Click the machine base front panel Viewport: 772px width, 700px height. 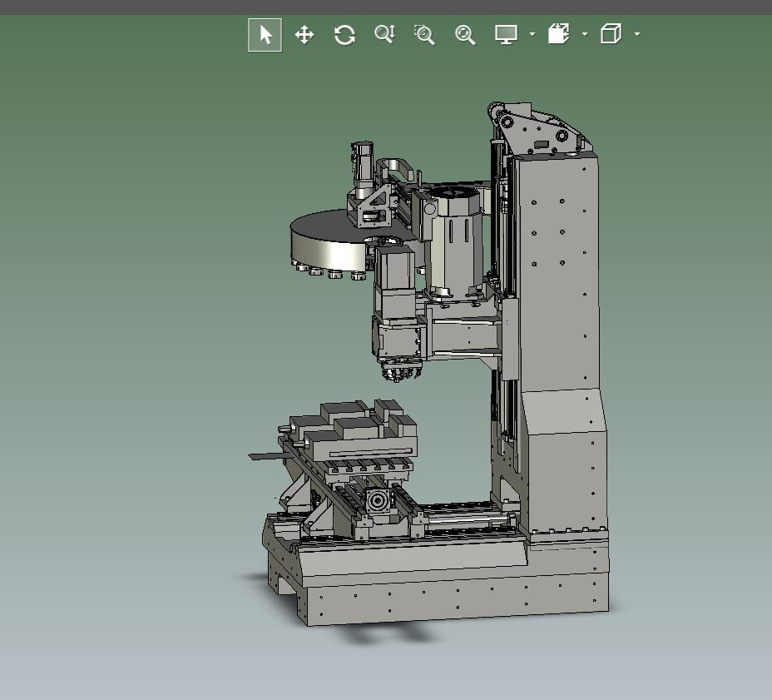pyautogui.click(x=449, y=601)
